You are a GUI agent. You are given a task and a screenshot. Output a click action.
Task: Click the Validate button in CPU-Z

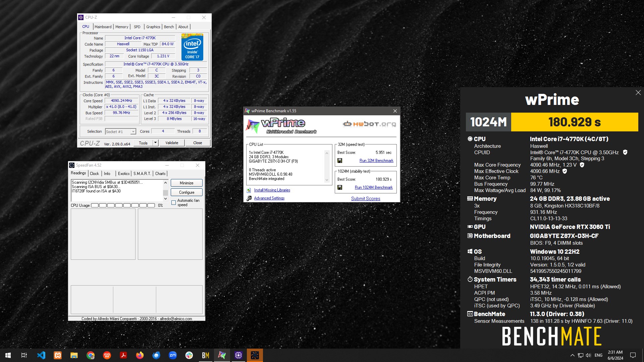[172, 143]
